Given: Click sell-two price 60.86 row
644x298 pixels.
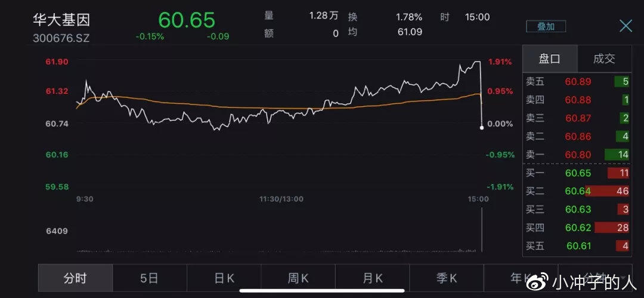Looking at the screenshot, I should 577,136.
